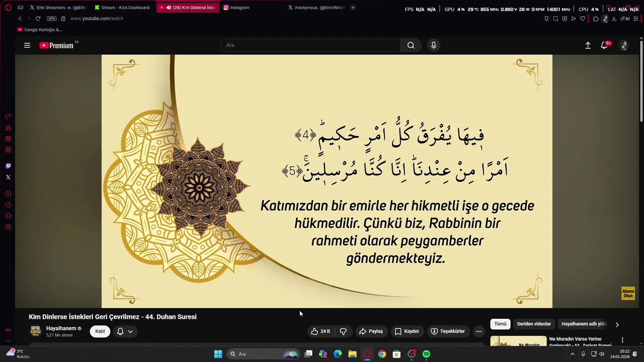Open the Cengiz Kurtoğlu bookmark

(40, 30)
